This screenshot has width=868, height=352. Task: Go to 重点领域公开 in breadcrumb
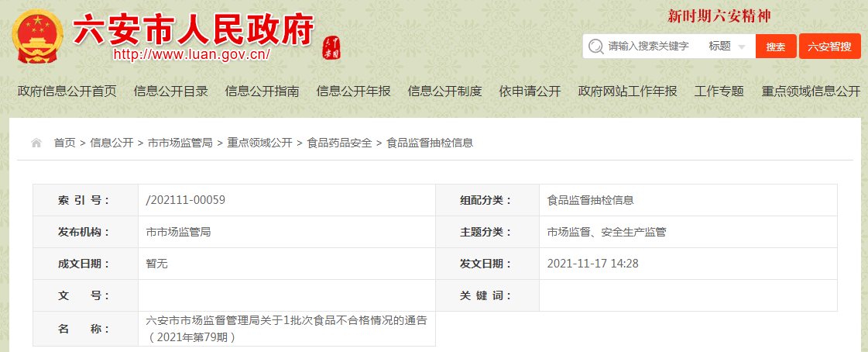pos(259,143)
